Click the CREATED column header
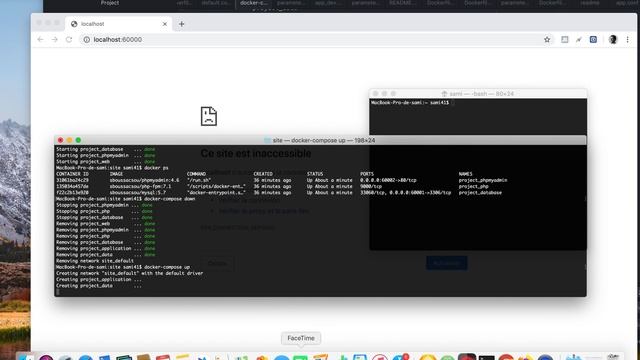The width and height of the screenshot is (640, 360). pyautogui.click(x=263, y=174)
